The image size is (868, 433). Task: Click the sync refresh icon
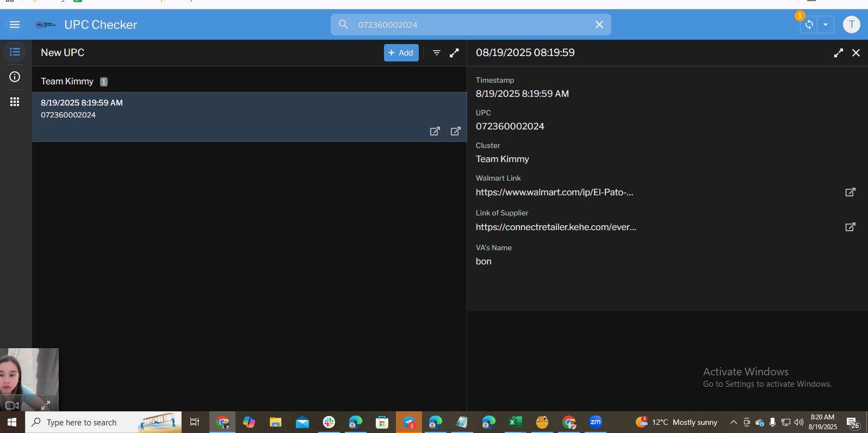coord(809,24)
